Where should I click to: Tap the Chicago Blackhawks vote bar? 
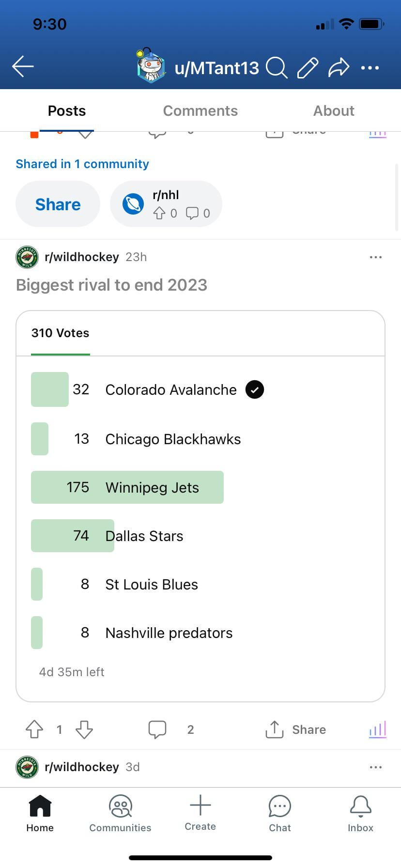(x=40, y=439)
